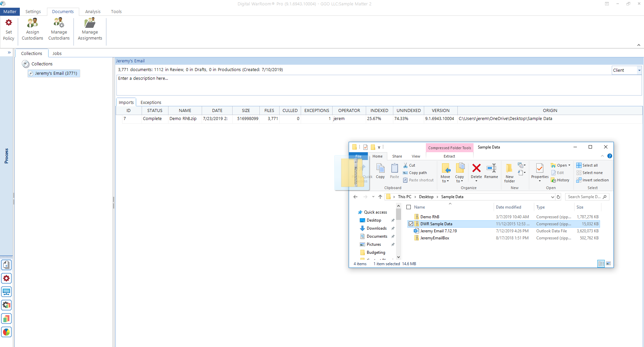This screenshot has height=347, width=644.
Task: Click Desktop in the address breadcrumb
Action: click(x=426, y=197)
